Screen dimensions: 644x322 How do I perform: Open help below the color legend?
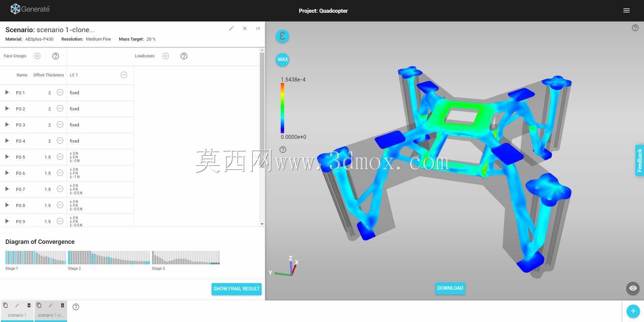pyautogui.click(x=283, y=150)
